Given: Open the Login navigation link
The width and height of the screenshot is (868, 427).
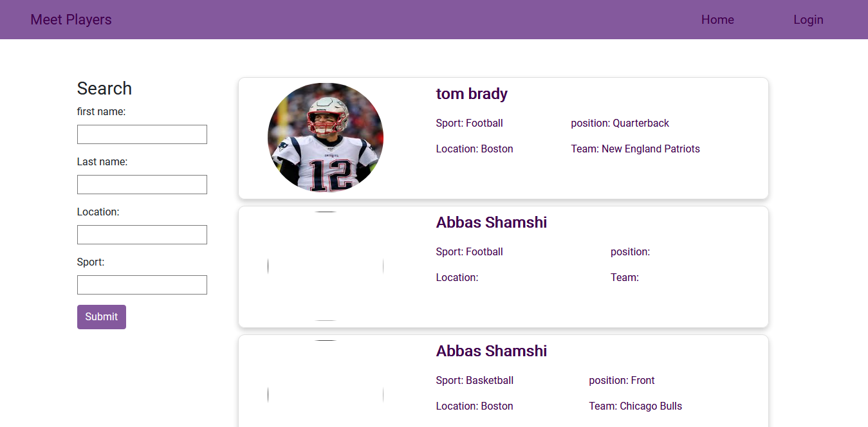Looking at the screenshot, I should click(808, 19).
